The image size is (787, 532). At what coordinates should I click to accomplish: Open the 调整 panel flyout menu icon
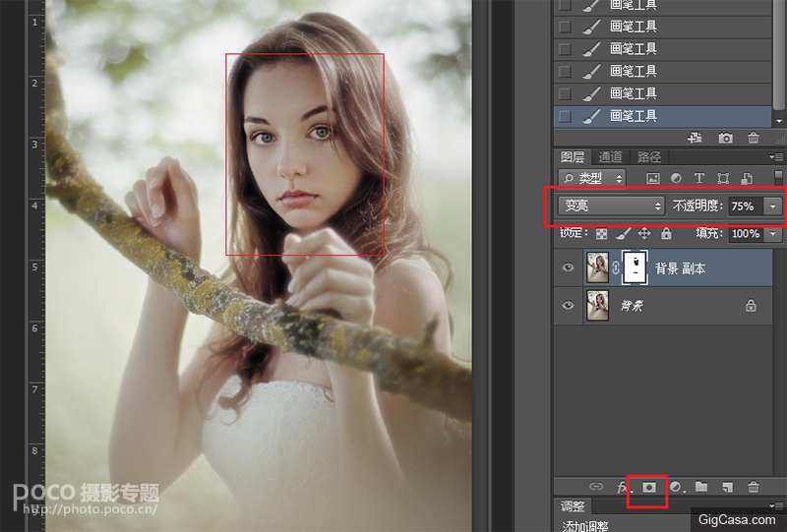pyautogui.click(x=776, y=505)
